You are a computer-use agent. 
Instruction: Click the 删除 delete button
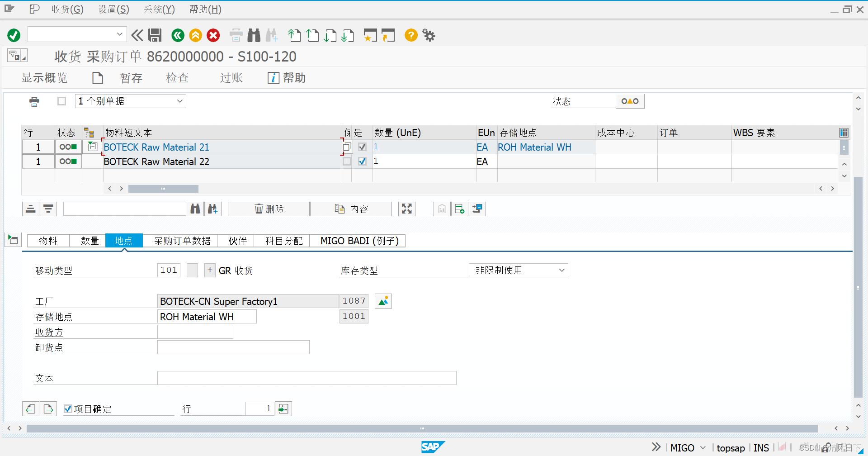coord(269,209)
